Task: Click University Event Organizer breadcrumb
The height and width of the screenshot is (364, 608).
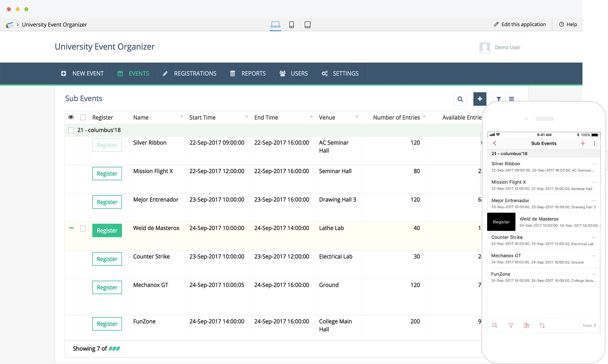Action: (x=54, y=25)
